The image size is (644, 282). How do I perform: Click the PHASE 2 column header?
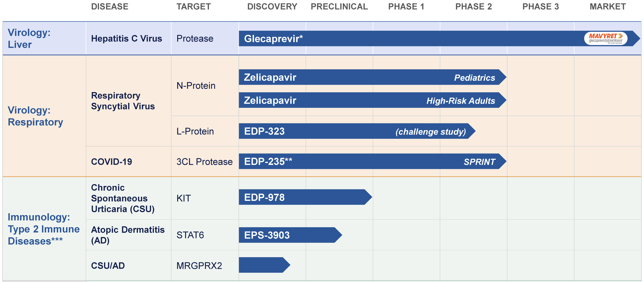(473, 6)
